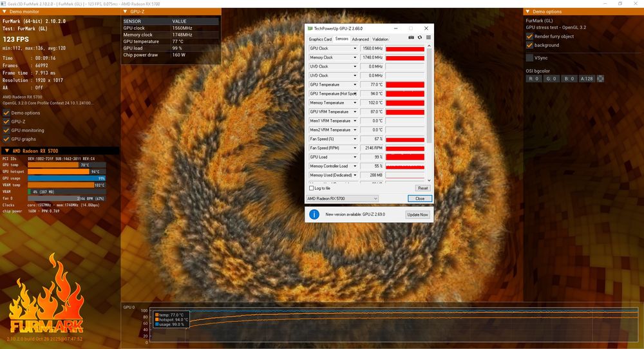Click the blue info icon in update notice
This screenshot has height=349, width=644.
click(314, 214)
